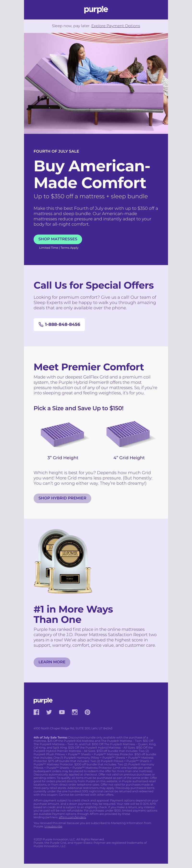This screenshot has width=192, height=868.
Task: Call the 1-888-848-8456 number button
Action: 59,324
